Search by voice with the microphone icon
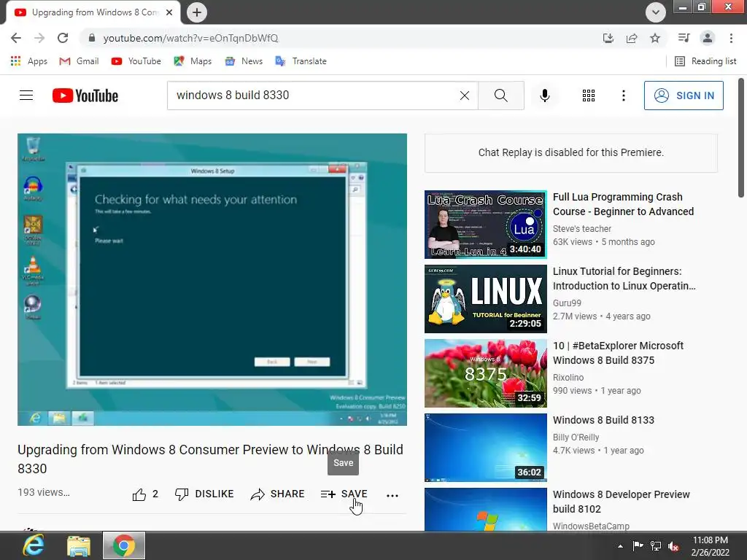 pos(545,96)
